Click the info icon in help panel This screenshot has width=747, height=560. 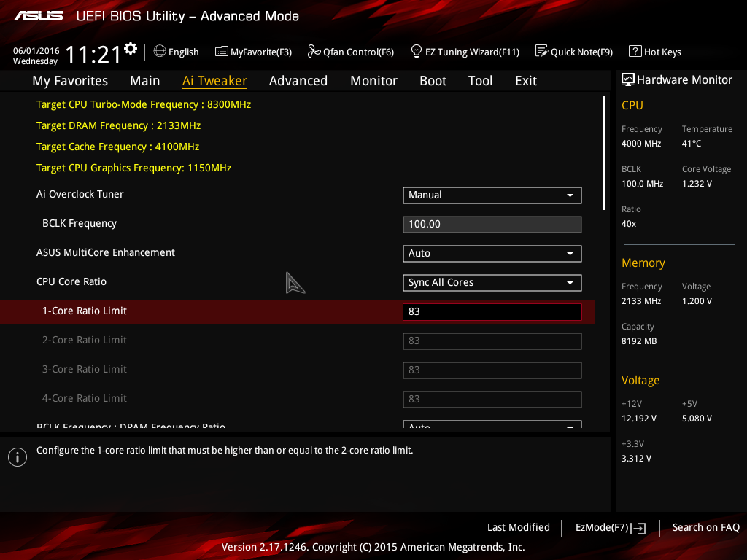(18, 457)
